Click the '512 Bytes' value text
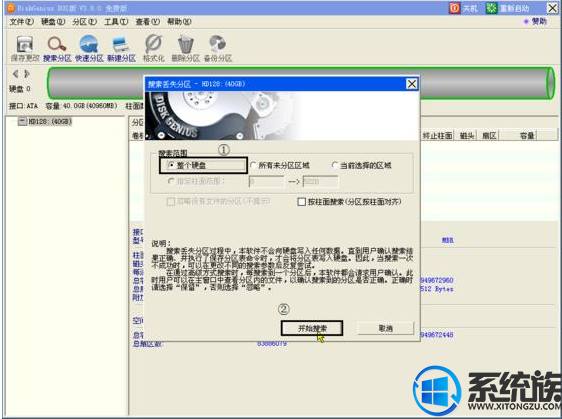Viewport: 562px width, 419px height. pos(437,289)
